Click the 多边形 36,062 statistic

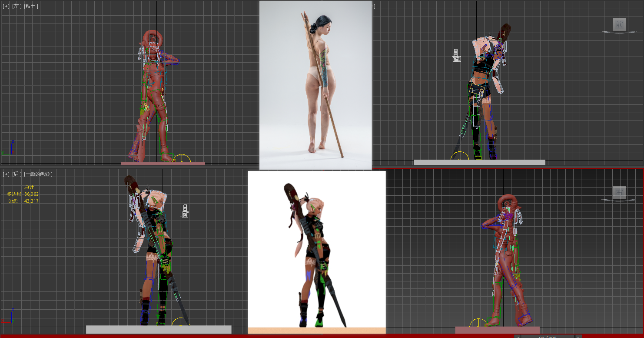coord(23,194)
